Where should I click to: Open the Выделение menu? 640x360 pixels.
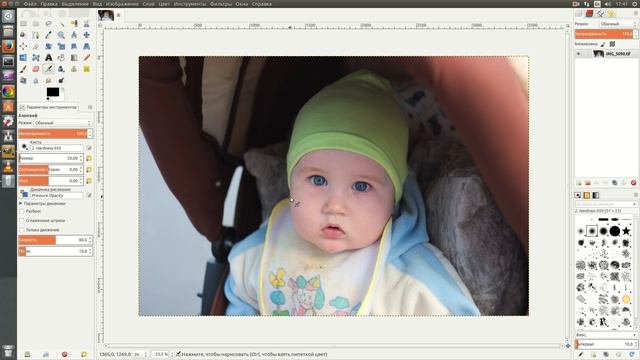pos(75,4)
